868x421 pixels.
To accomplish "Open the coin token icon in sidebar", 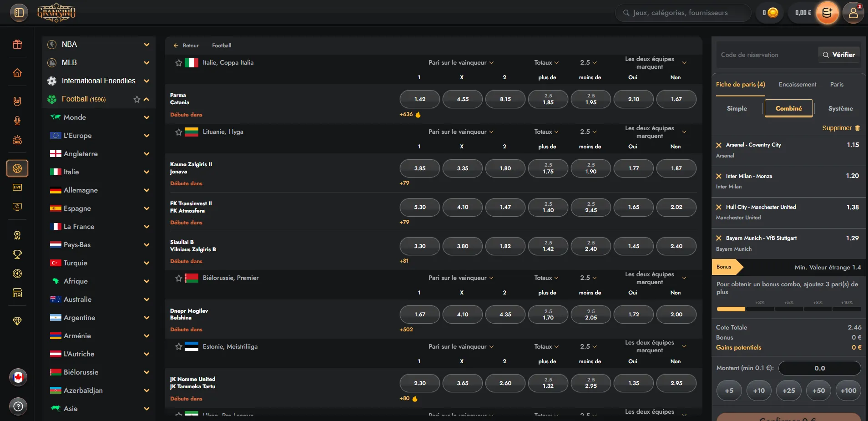I will click(x=17, y=274).
